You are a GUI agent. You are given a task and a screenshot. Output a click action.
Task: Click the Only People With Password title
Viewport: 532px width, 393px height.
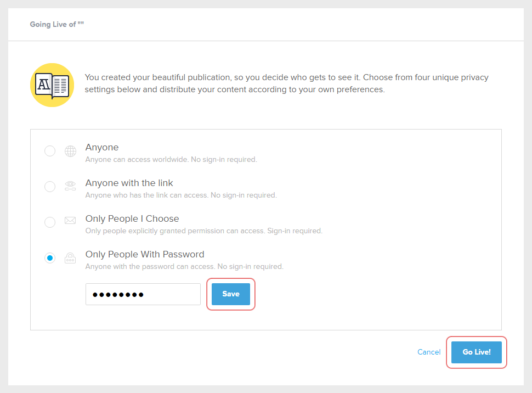coord(145,254)
